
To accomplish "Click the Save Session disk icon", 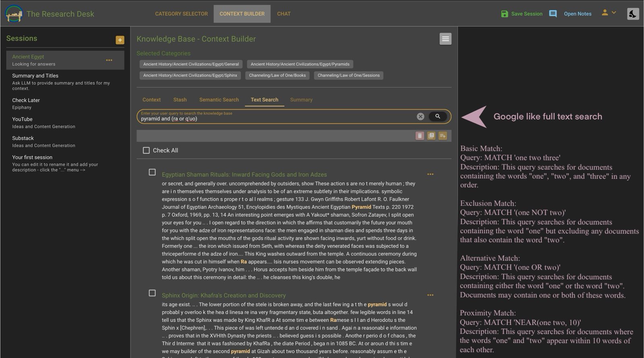I will click(x=504, y=14).
